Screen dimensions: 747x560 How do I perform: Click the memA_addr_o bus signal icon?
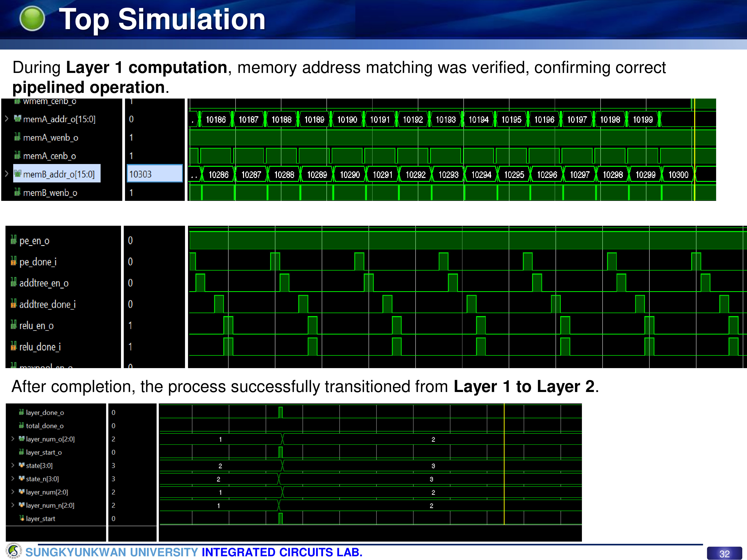(x=18, y=118)
